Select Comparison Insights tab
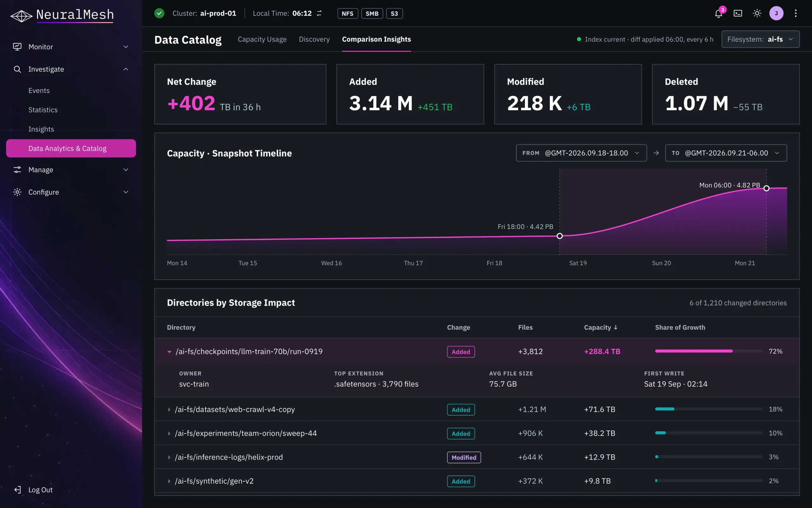The height and width of the screenshot is (508, 812). pyautogui.click(x=376, y=39)
